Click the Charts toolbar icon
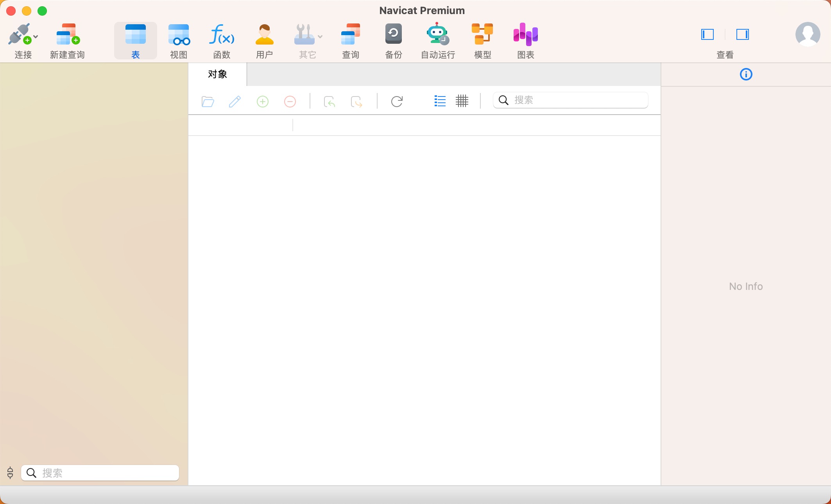This screenshot has height=504, width=831. 525,34
